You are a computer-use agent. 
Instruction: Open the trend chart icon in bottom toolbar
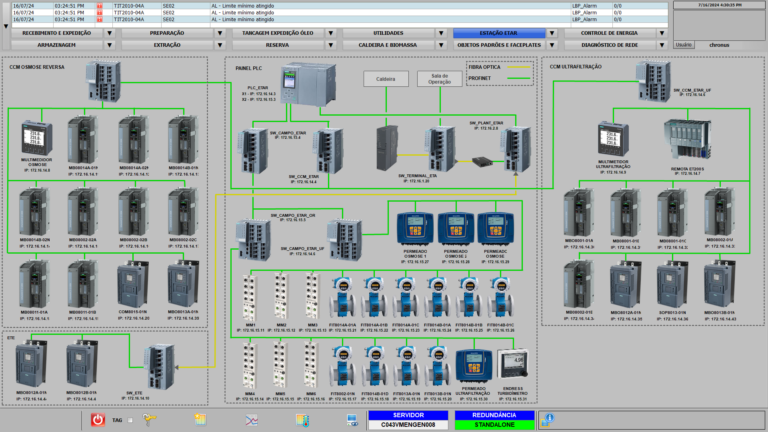tap(251, 420)
